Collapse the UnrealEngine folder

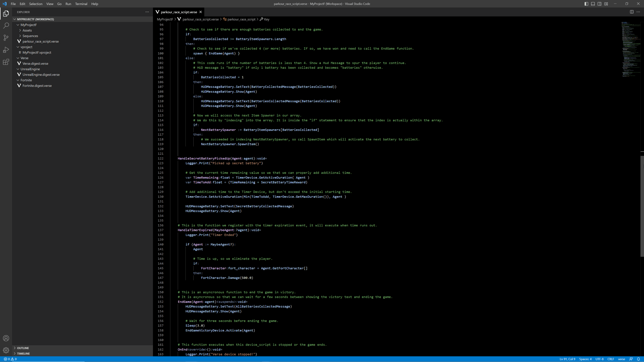click(x=30, y=69)
